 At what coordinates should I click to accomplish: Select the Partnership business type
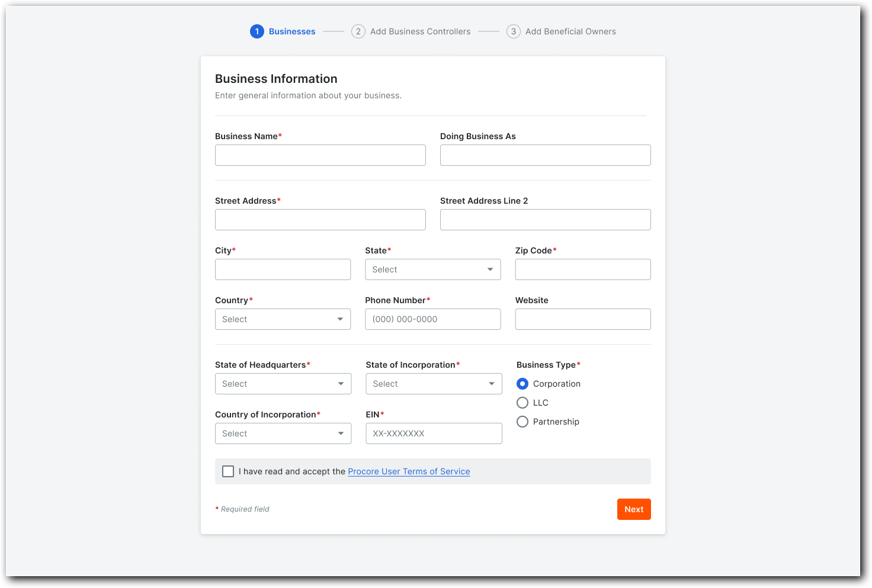point(522,422)
